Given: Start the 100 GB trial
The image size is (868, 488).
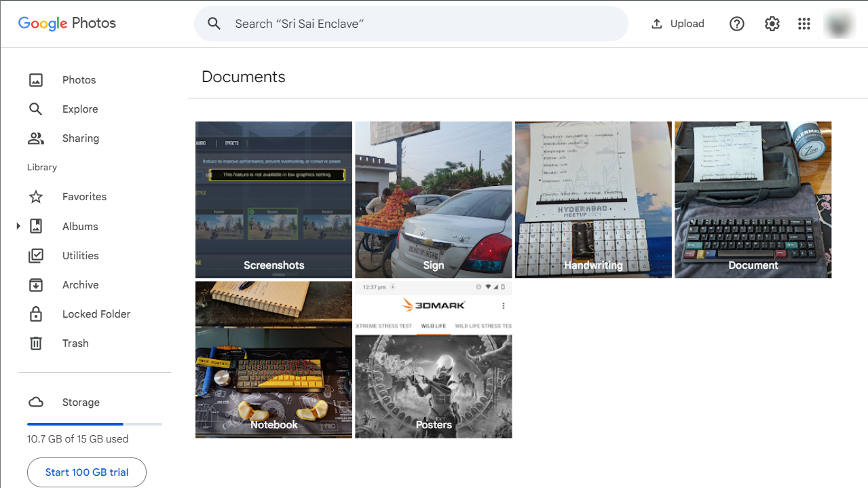Looking at the screenshot, I should (86, 472).
